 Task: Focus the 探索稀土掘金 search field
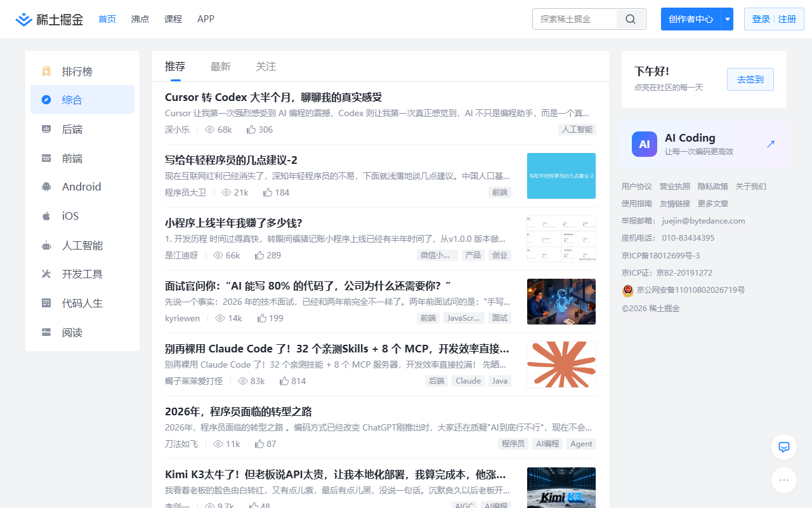coord(575,19)
